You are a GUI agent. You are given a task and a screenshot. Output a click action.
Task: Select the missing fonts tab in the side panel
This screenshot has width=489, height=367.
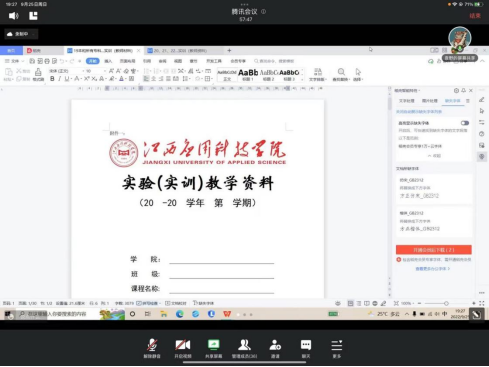coord(452,101)
